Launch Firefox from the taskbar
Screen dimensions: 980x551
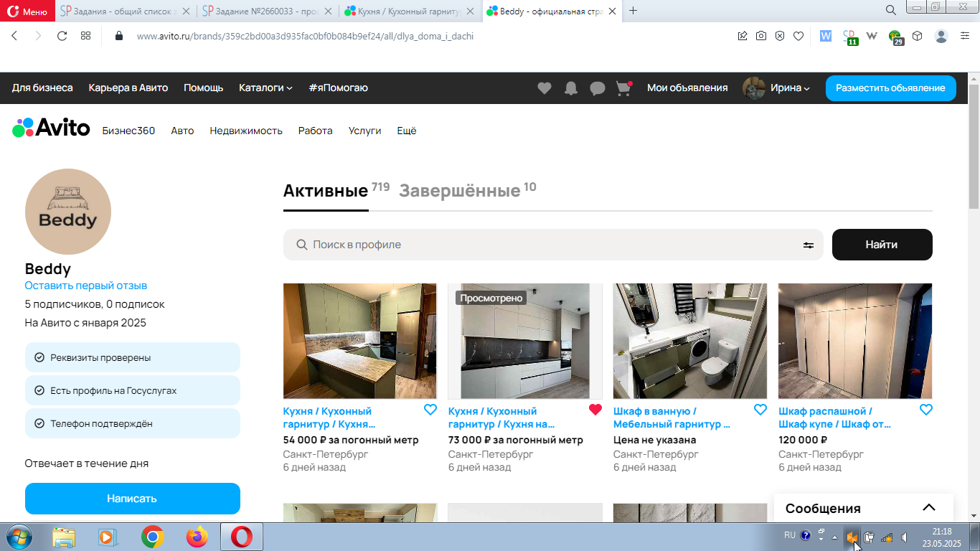pos(197,537)
